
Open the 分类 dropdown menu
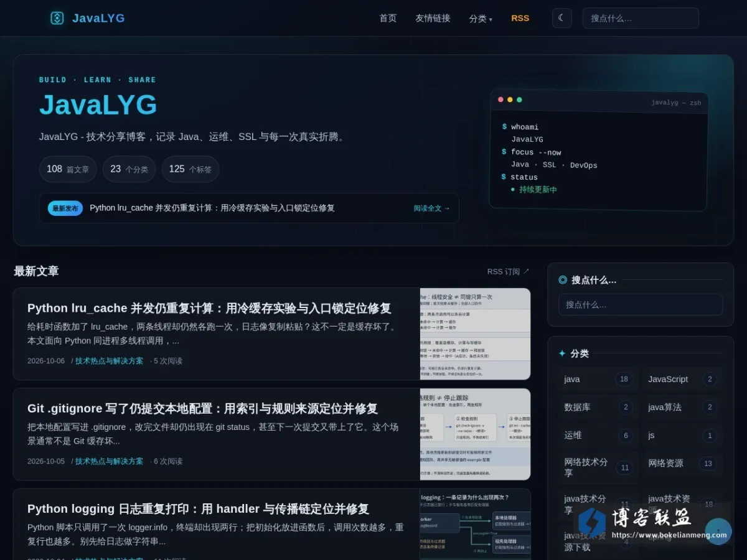click(x=481, y=19)
